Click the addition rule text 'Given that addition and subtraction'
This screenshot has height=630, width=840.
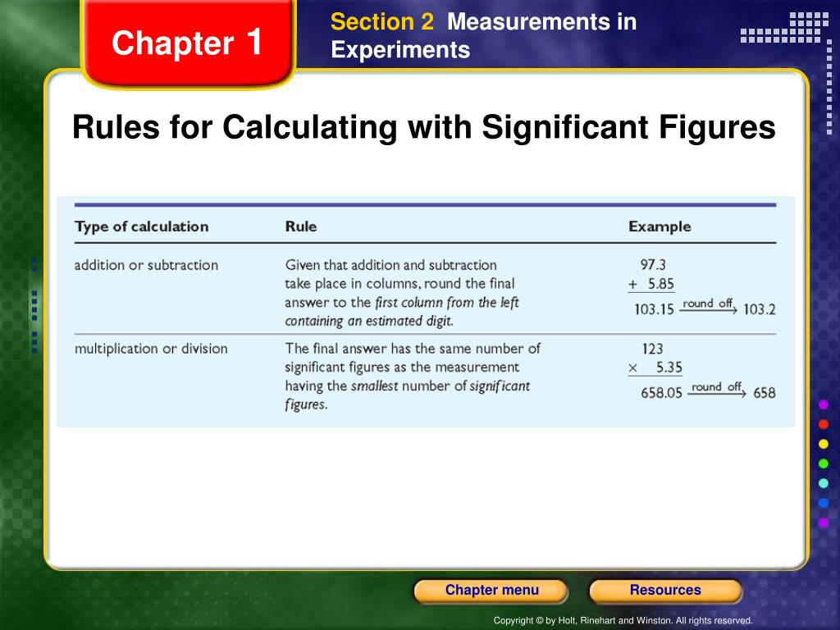pos(390,265)
